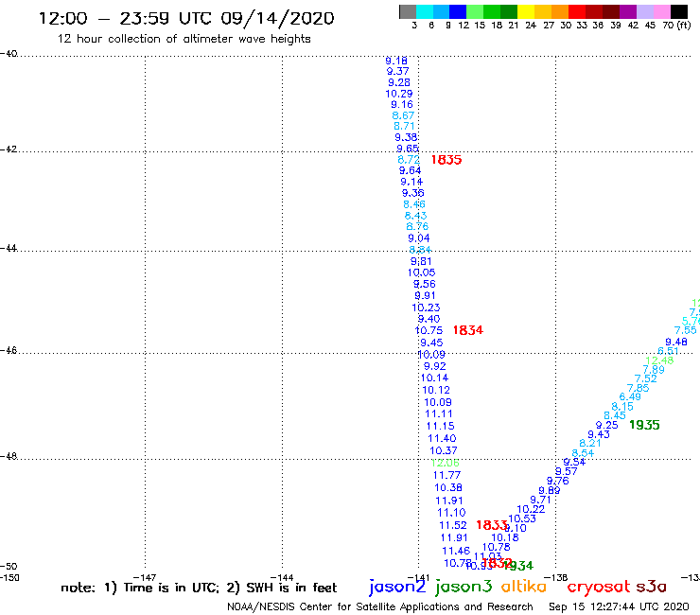Image resolution: width=700 pixels, height=615 pixels.
Task: Select the altika legend label
Action: [x=524, y=587]
